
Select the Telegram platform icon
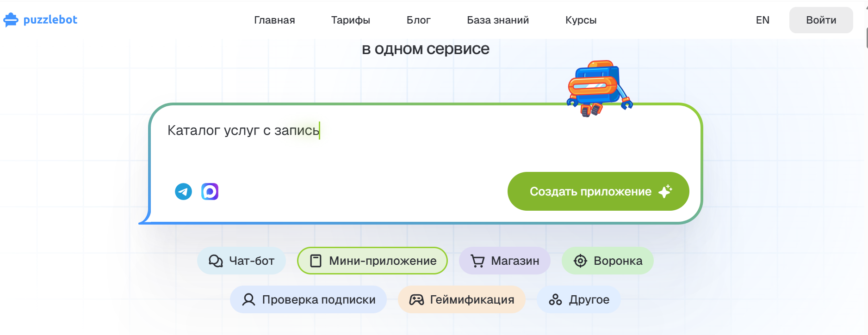183,191
